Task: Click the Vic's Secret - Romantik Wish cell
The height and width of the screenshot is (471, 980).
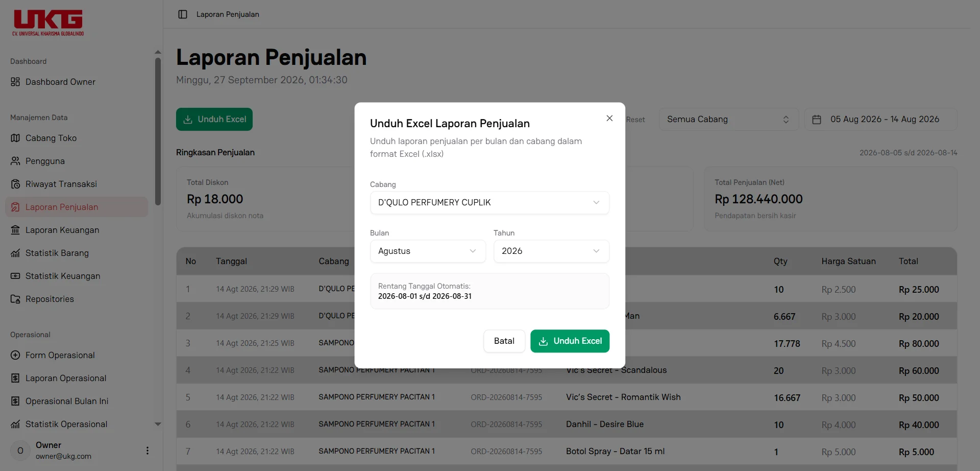Action: [623, 397]
